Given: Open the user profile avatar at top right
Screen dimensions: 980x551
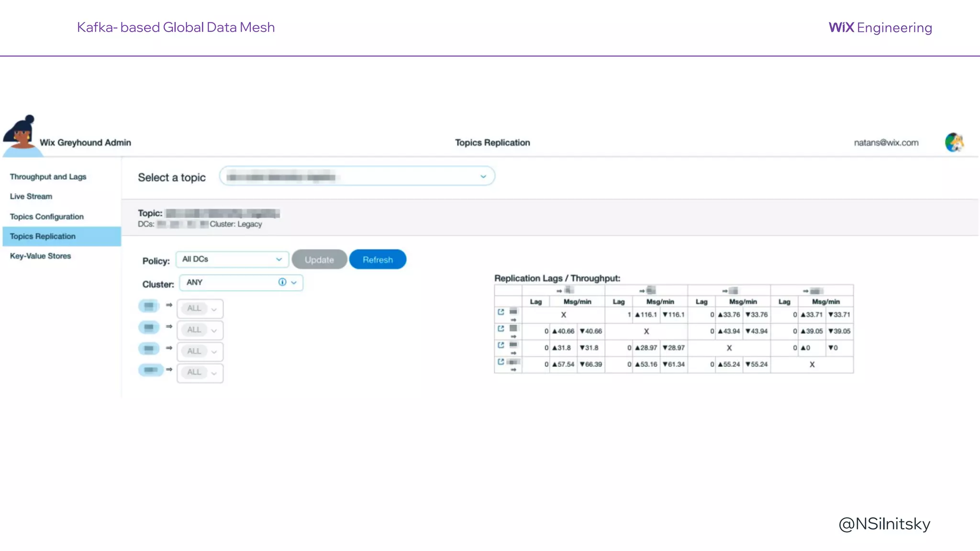Looking at the screenshot, I should [954, 143].
